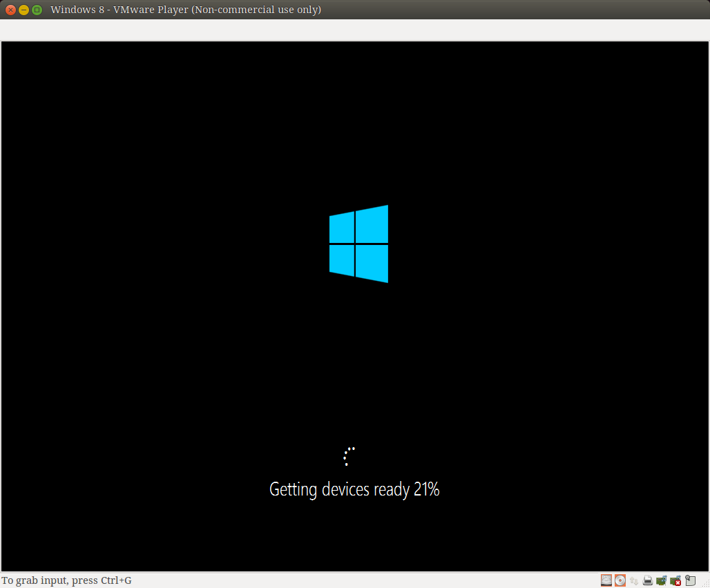Click the 'Getting devices ready 21%' text
The height and width of the screenshot is (588, 710).
point(354,490)
